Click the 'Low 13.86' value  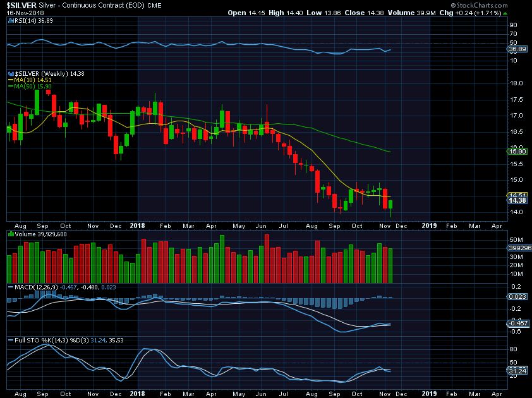click(323, 13)
